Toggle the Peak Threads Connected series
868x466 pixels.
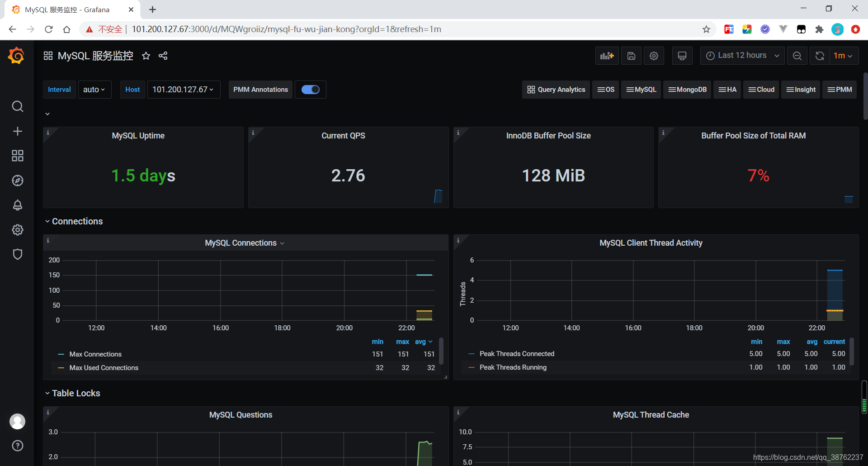click(517, 354)
